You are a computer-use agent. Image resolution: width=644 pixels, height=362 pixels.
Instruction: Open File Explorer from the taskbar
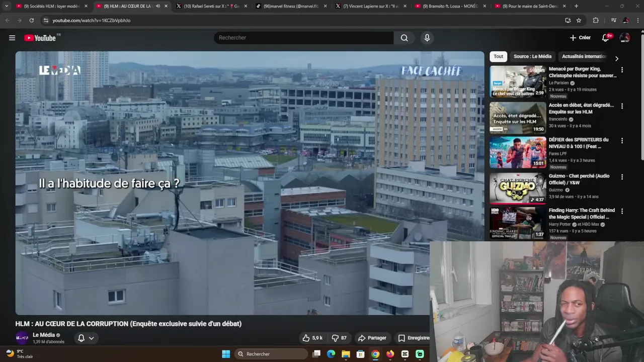pos(346,354)
